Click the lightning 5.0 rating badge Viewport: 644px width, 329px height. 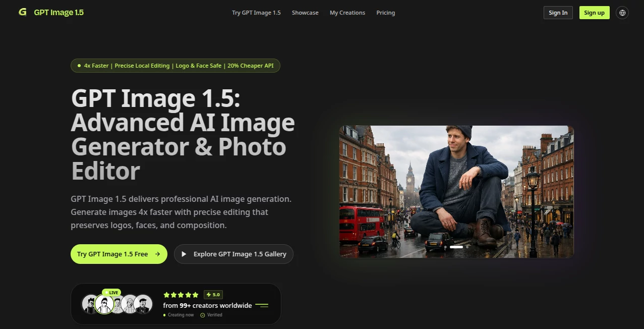213,294
